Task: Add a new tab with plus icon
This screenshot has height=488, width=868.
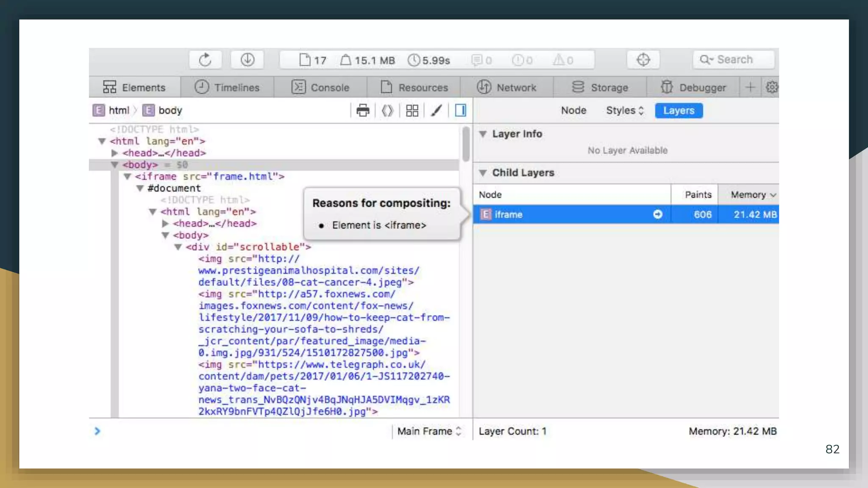Action: tap(750, 87)
